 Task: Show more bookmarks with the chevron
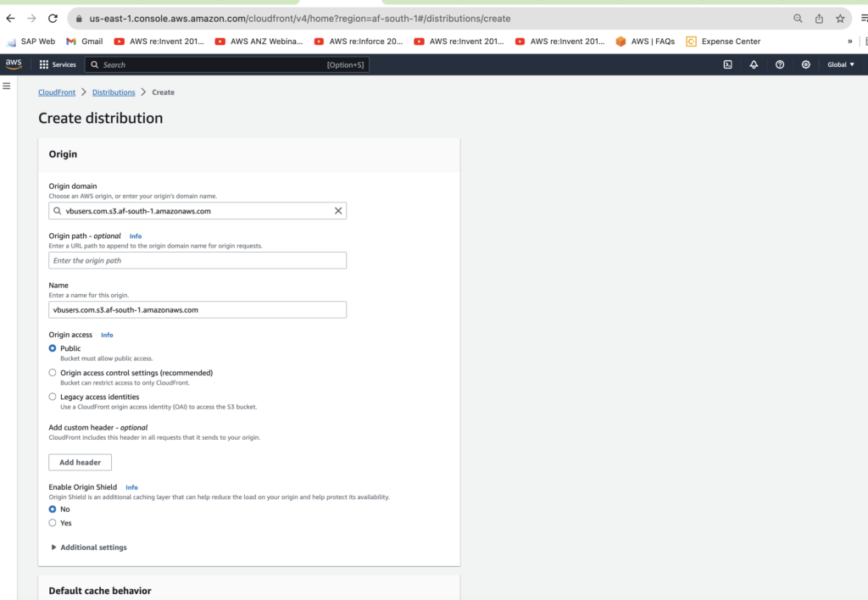849,41
